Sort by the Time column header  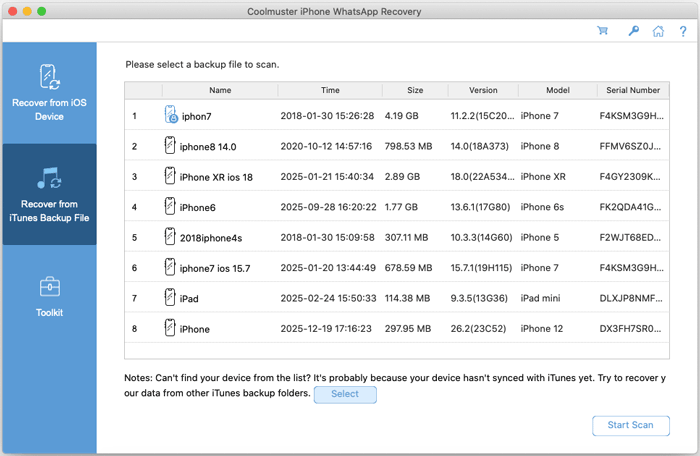pyautogui.click(x=330, y=90)
